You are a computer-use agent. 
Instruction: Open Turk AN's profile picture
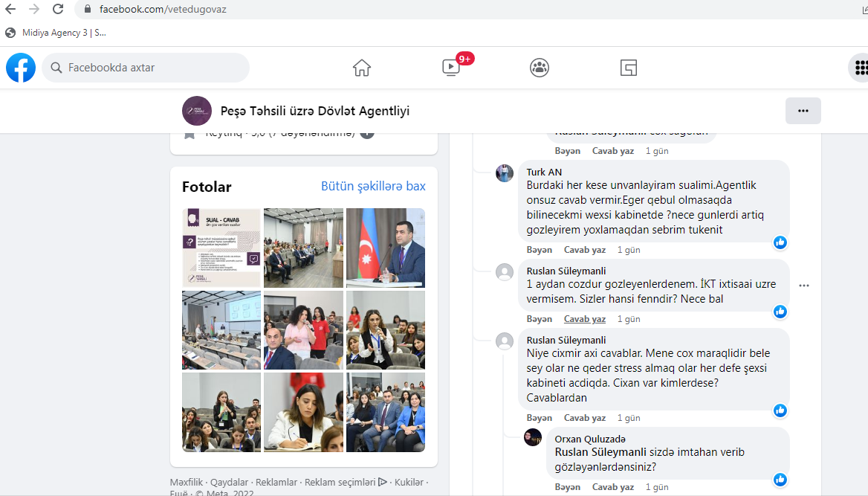(505, 173)
